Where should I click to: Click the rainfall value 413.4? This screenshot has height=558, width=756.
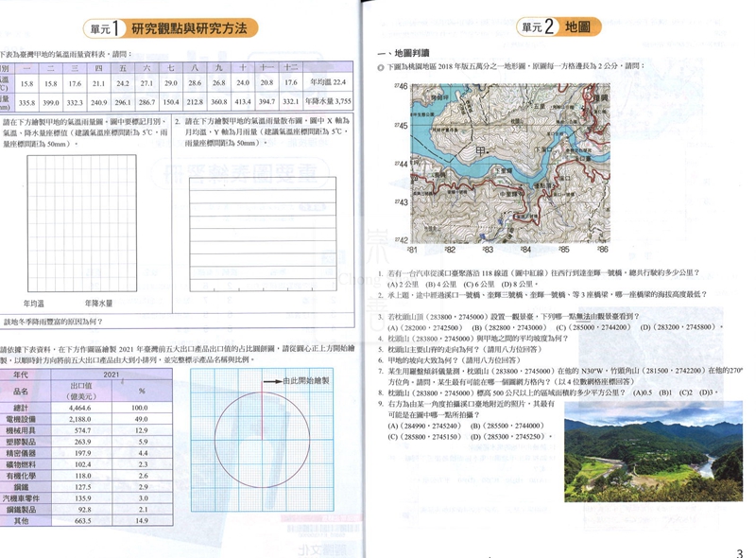coord(243,102)
